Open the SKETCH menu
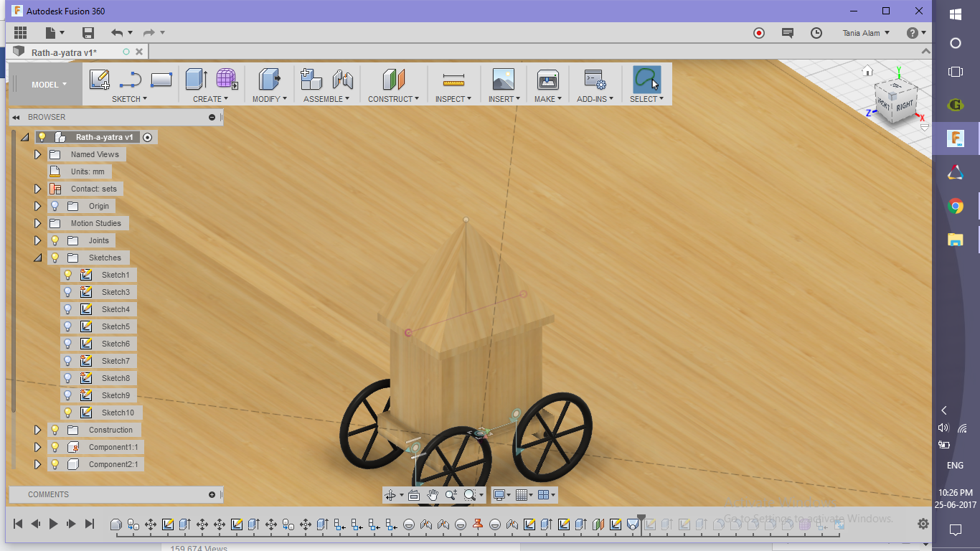The image size is (980, 551). (129, 99)
